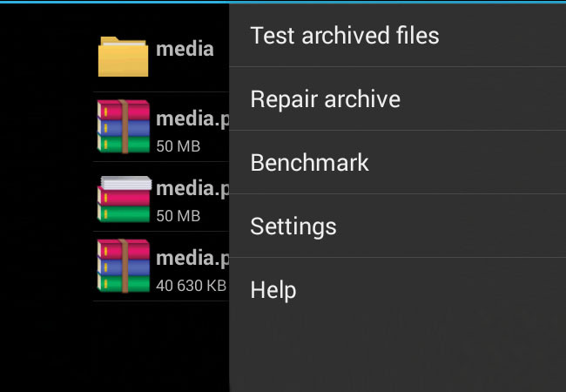Open the media folder name label
The image size is (566, 392).
click(185, 49)
